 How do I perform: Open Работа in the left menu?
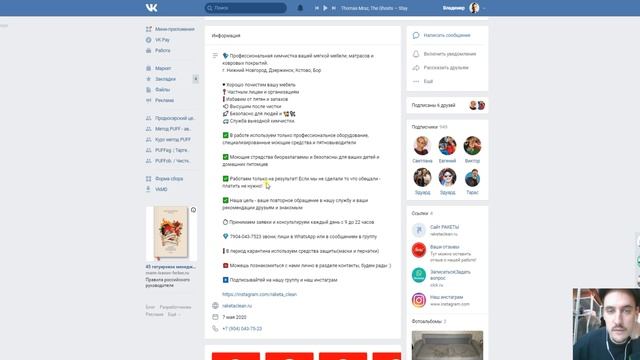pos(162,50)
